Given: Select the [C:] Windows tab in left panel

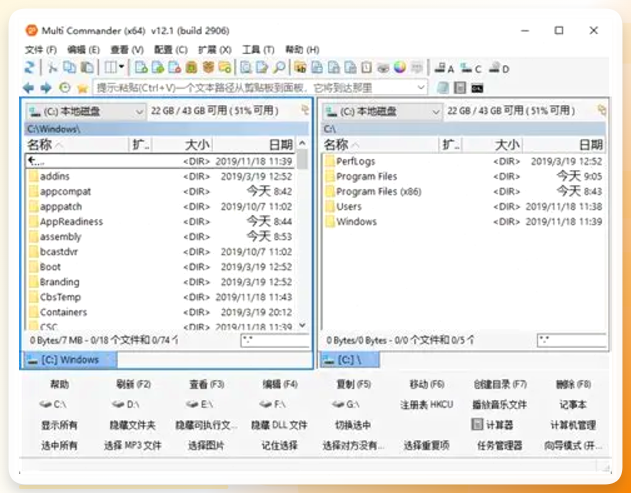Looking at the screenshot, I should pos(70,360).
